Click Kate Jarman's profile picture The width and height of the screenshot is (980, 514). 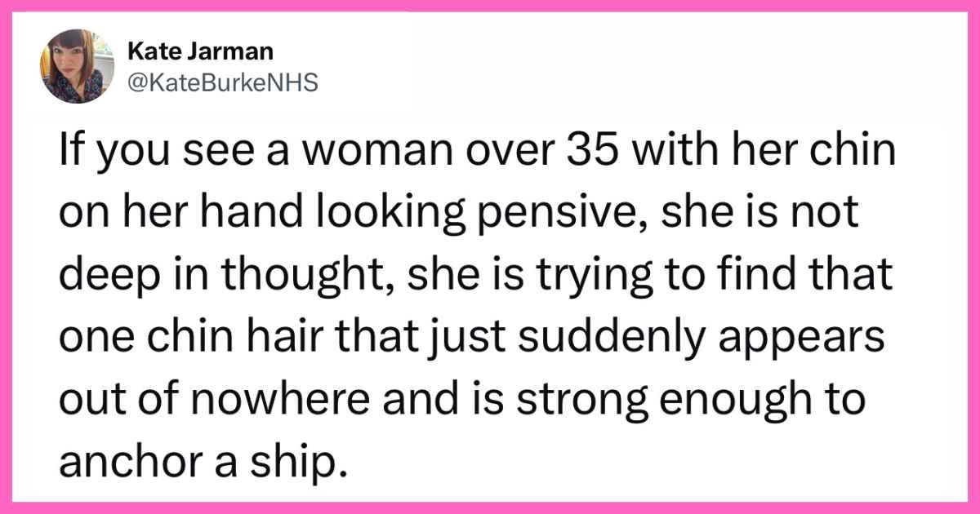[x=73, y=67]
